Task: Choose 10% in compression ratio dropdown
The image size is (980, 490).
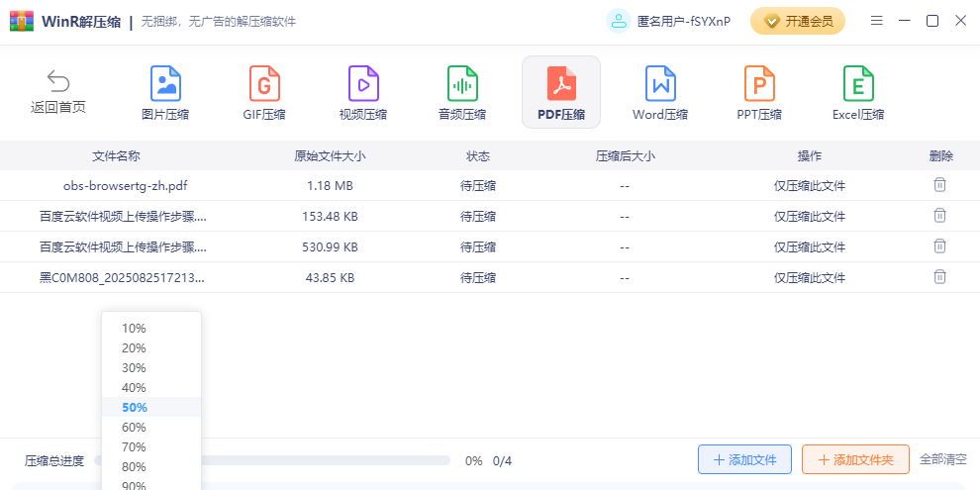Action: click(151, 328)
